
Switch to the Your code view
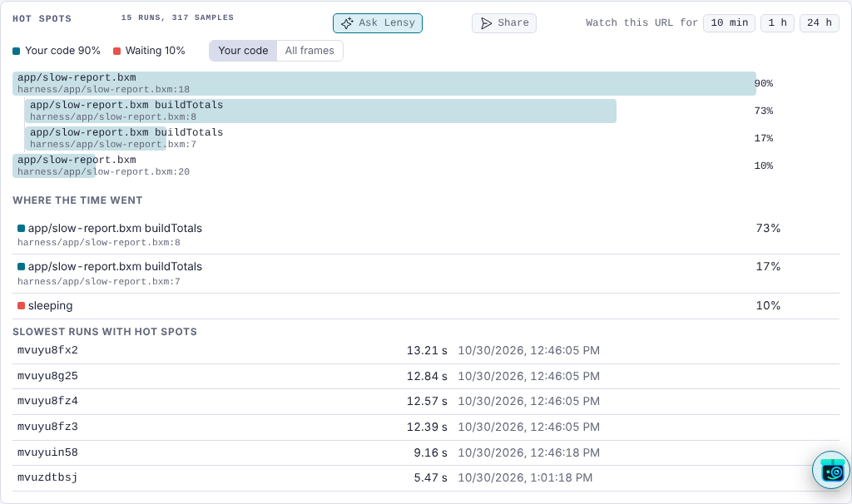243,51
